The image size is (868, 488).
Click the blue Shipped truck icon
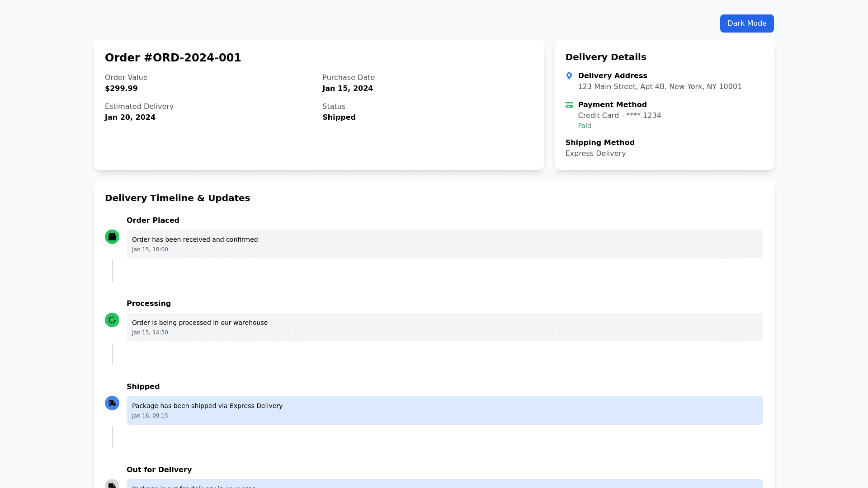(112, 403)
